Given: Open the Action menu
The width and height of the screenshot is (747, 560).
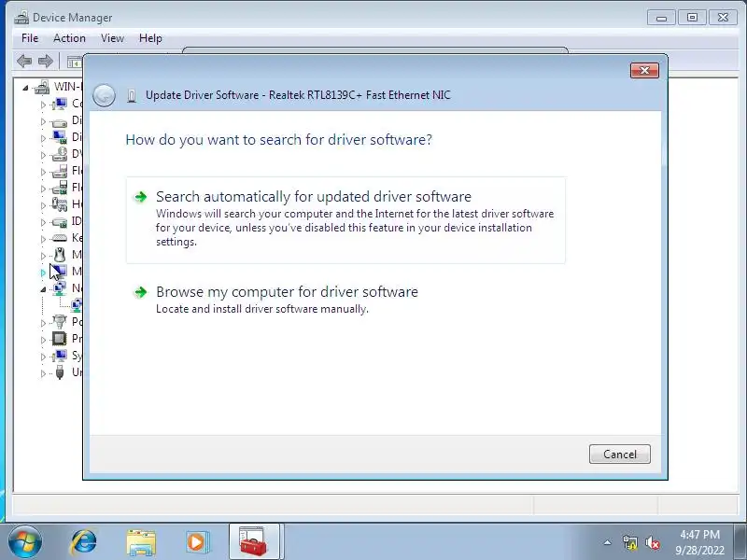Looking at the screenshot, I should point(69,38).
